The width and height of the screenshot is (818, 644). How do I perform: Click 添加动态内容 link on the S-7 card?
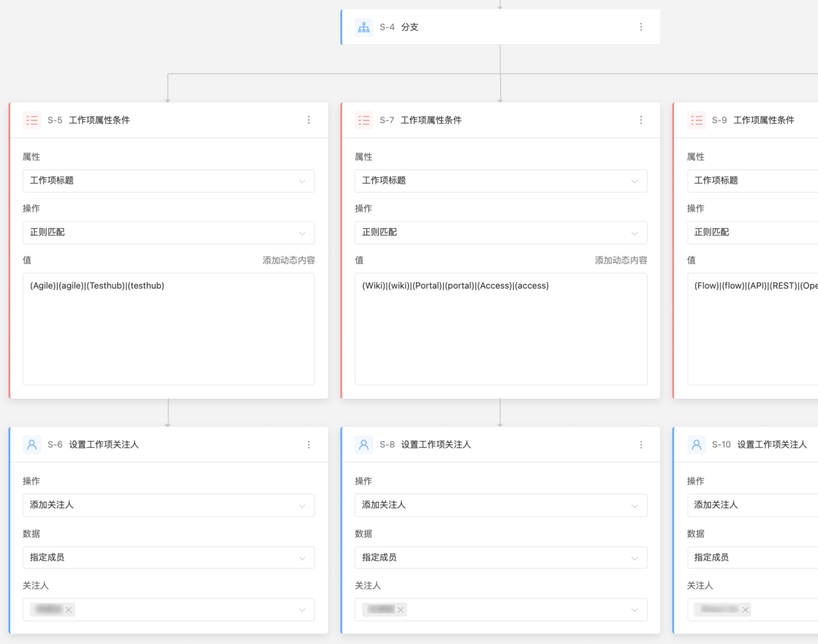click(x=622, y=260)
